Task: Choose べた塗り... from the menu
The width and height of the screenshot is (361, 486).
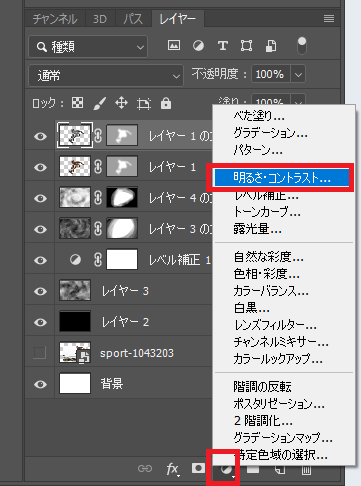Action: (259, 116)
